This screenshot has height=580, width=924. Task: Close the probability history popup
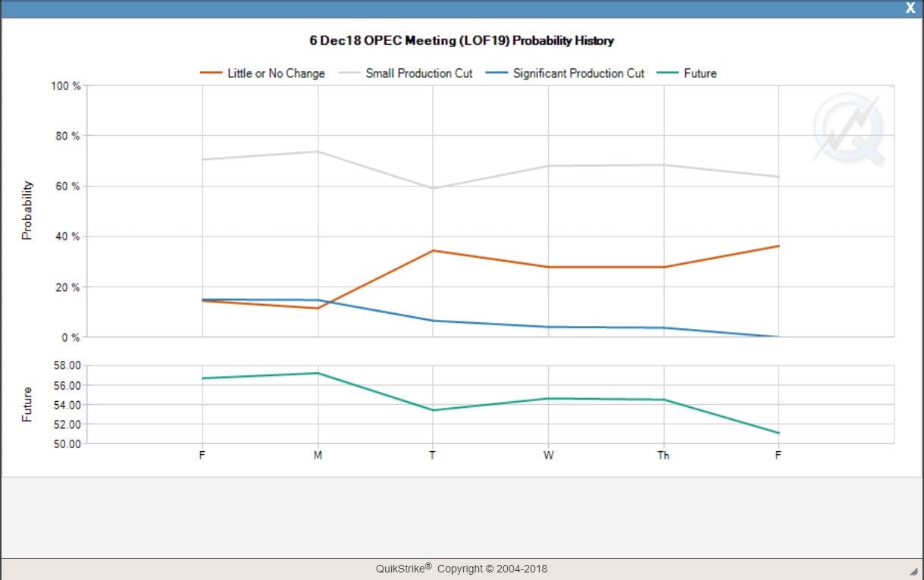910,8
